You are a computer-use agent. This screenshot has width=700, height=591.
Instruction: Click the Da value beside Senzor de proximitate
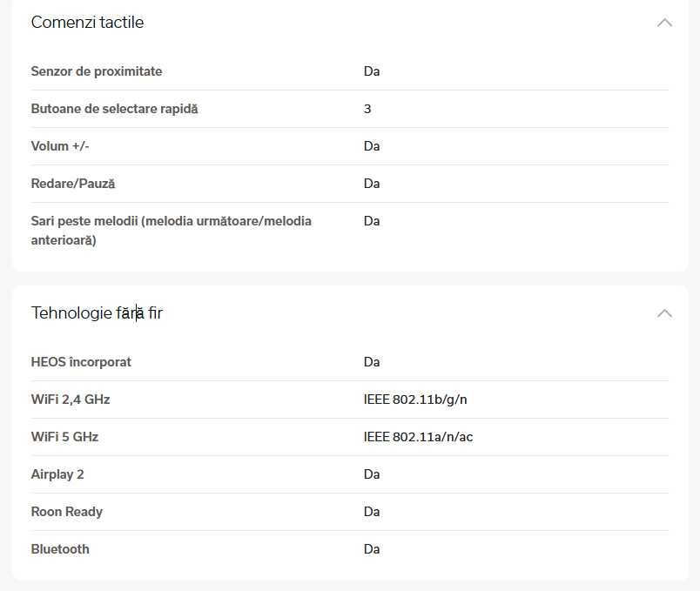[372, 71]
